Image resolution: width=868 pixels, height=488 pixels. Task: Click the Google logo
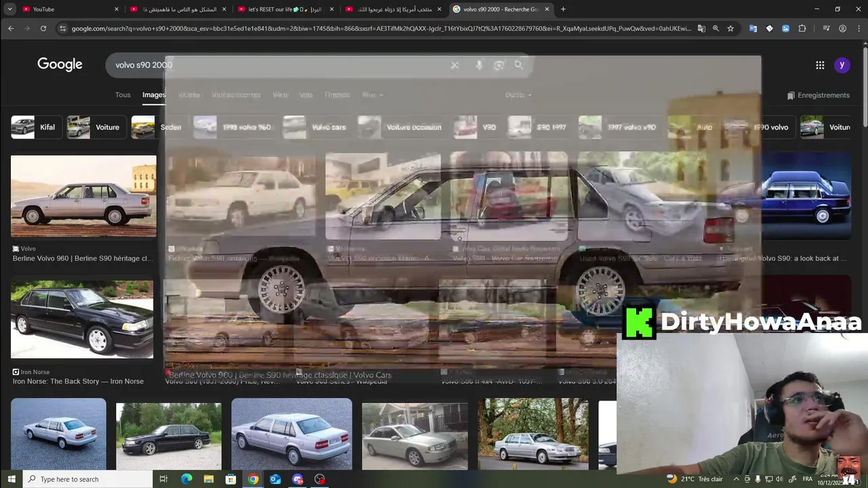pos(60,64)
